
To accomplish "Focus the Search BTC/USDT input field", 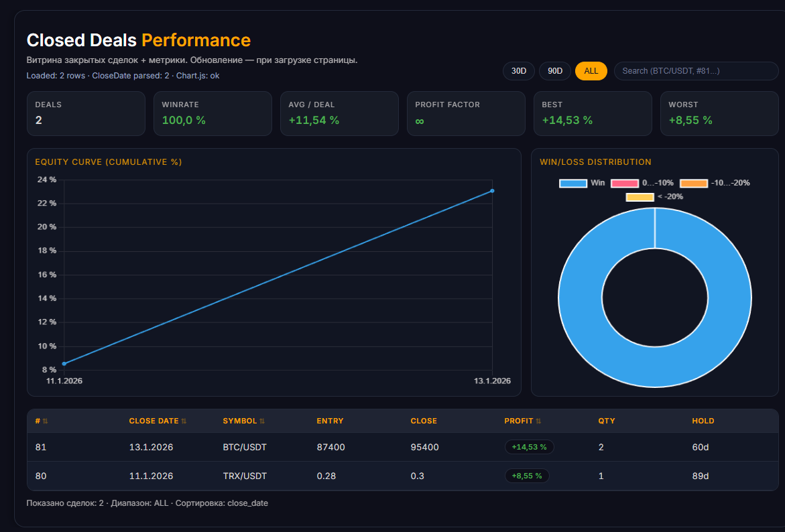I will coord(696,71).
